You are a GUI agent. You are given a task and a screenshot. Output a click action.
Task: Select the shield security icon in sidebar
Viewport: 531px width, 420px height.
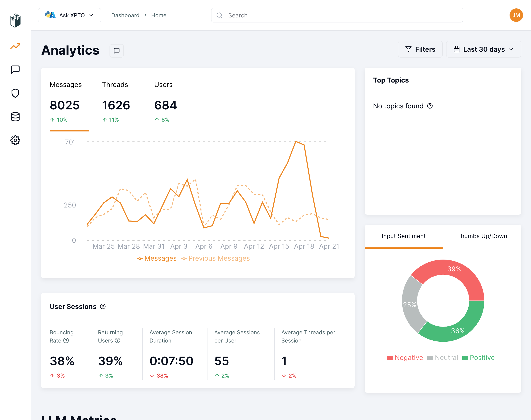coord(15,93)
